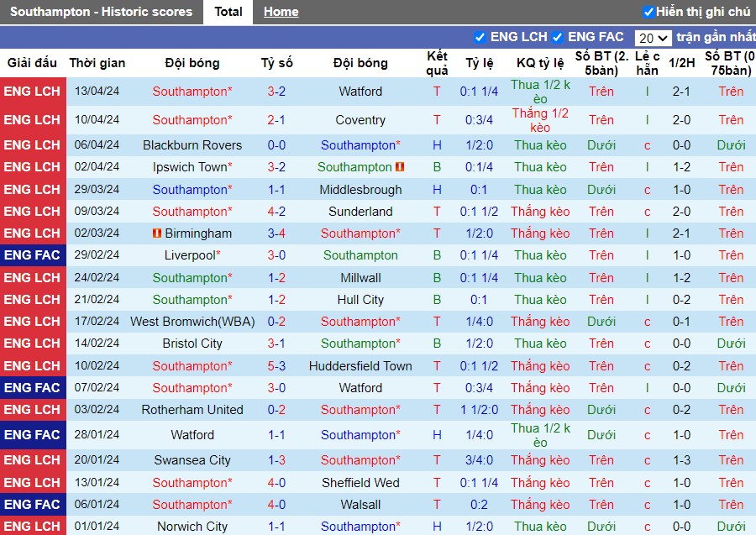Open Coventry team link
This screenshot has height=535, width=756.
click(x=360, y=120)
